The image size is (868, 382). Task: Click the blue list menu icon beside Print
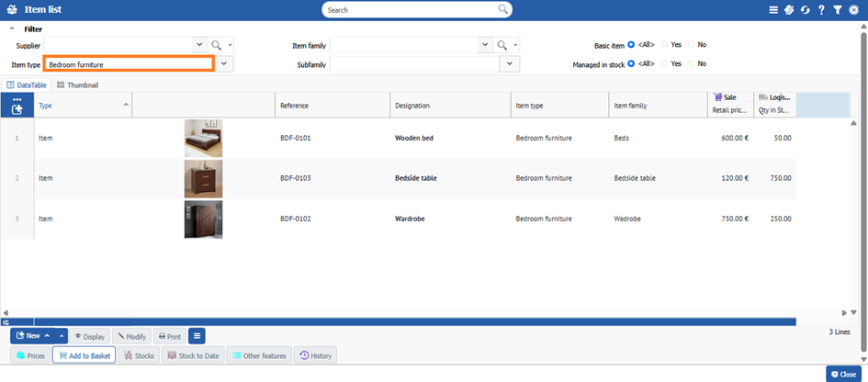[197, 336]
